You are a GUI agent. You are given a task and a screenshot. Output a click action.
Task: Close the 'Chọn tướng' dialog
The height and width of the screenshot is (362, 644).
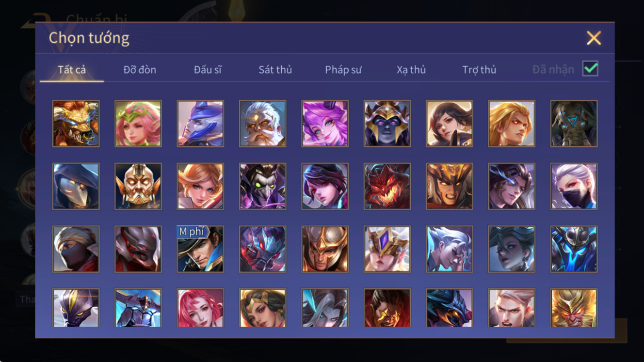[594, 38]
